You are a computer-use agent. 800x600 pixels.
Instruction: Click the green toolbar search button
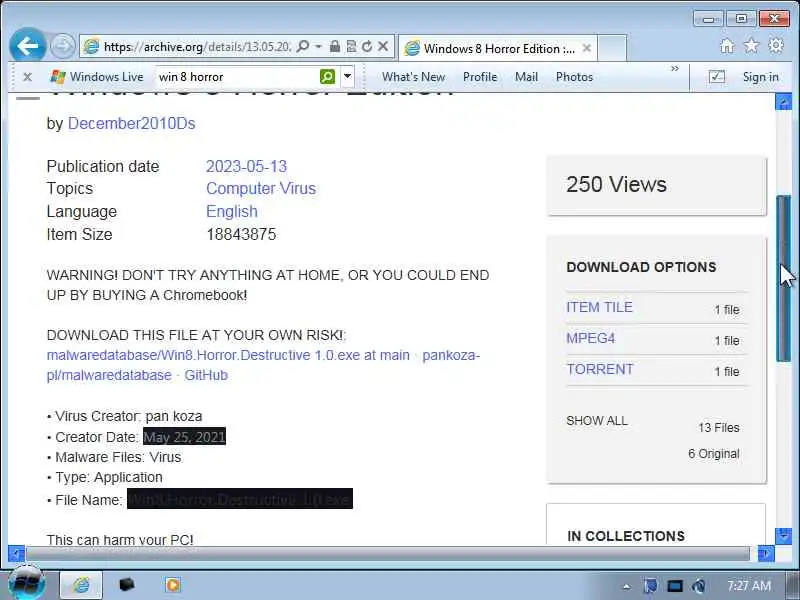click(x=328, y=77)
